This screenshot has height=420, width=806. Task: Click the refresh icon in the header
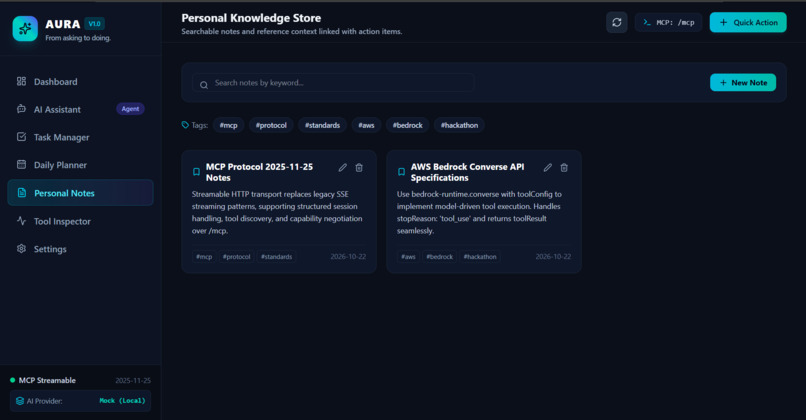click(x=616, y=23)
